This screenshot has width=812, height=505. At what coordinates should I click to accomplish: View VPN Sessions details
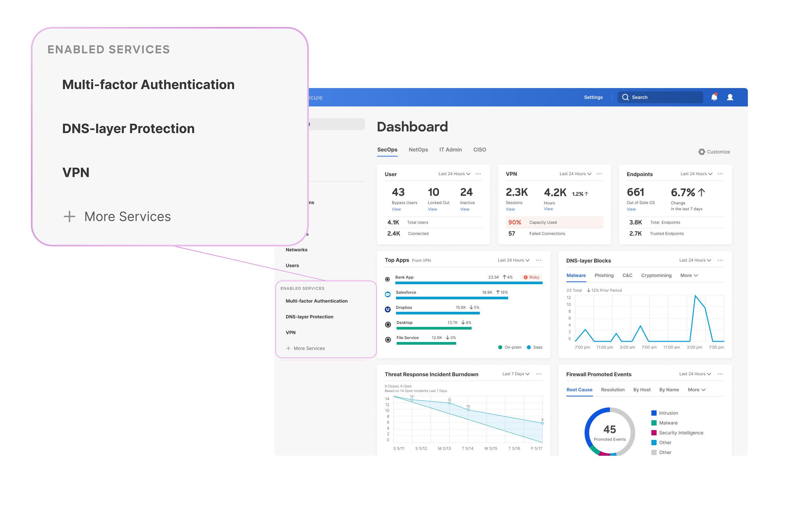(x=510, y=209)
